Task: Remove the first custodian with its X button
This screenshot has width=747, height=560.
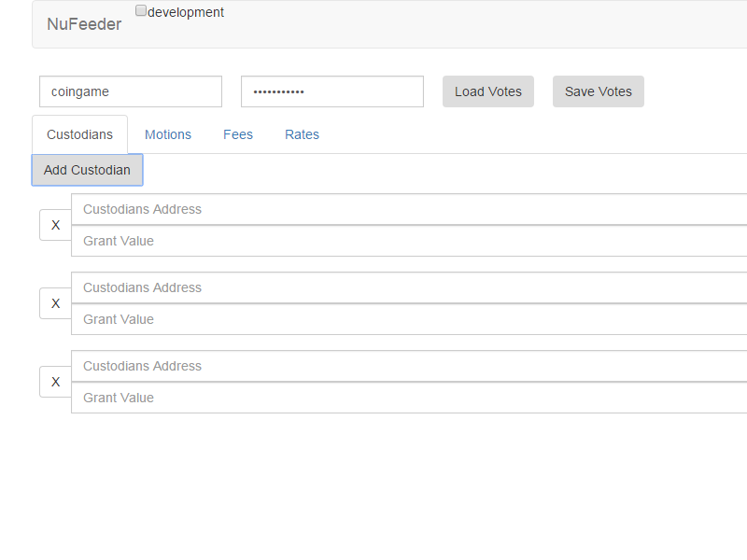Action: click(56, 225)
